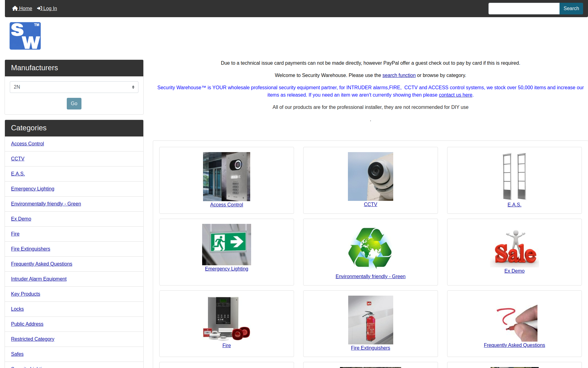Follow the search function link
588x368 pixels.
[x=399, y=75]
